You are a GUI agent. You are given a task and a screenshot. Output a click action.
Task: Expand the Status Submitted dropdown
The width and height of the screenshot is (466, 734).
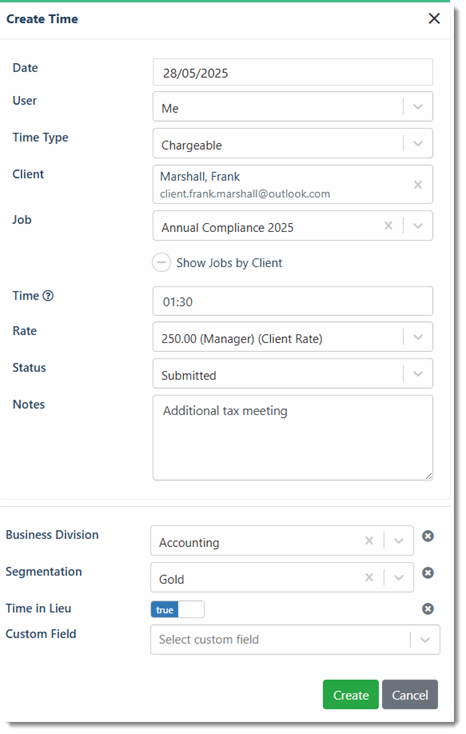point(418,374)
